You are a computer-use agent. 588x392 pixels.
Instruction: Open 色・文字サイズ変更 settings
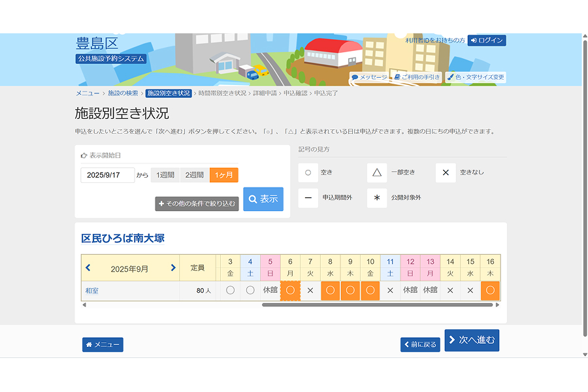coord(475,77)
